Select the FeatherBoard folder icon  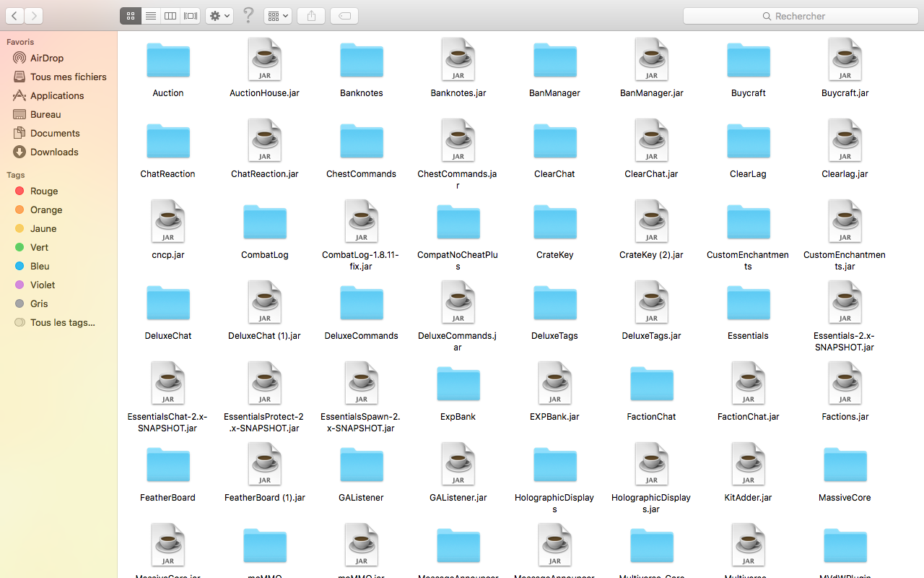coord(168,465)
